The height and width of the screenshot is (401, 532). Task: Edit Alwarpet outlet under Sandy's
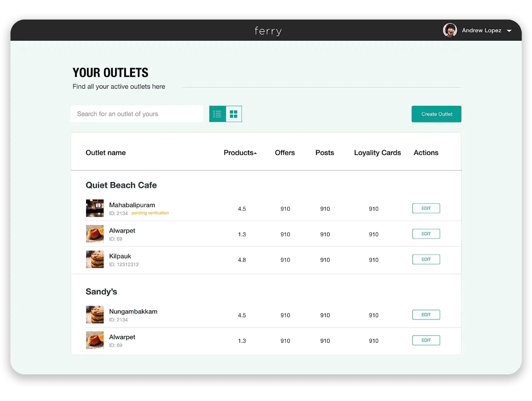(426, 340)
